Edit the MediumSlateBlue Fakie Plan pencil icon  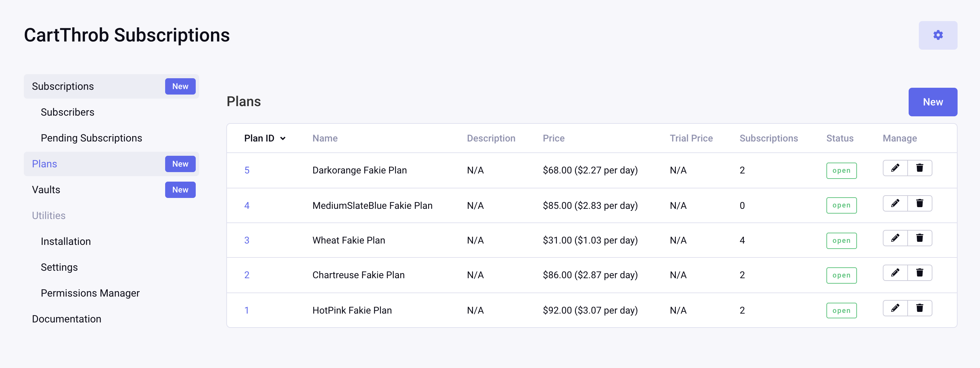895,203
